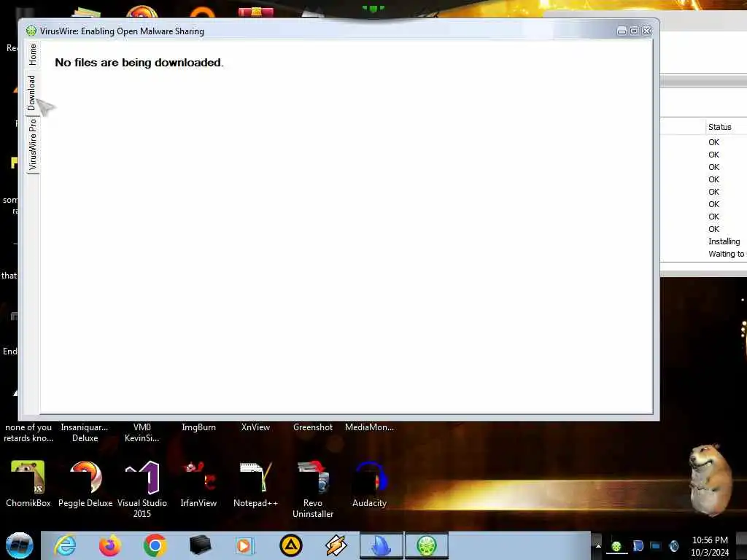
Task: Launch Notepad++ desktop icon
Action: [255, 484]
